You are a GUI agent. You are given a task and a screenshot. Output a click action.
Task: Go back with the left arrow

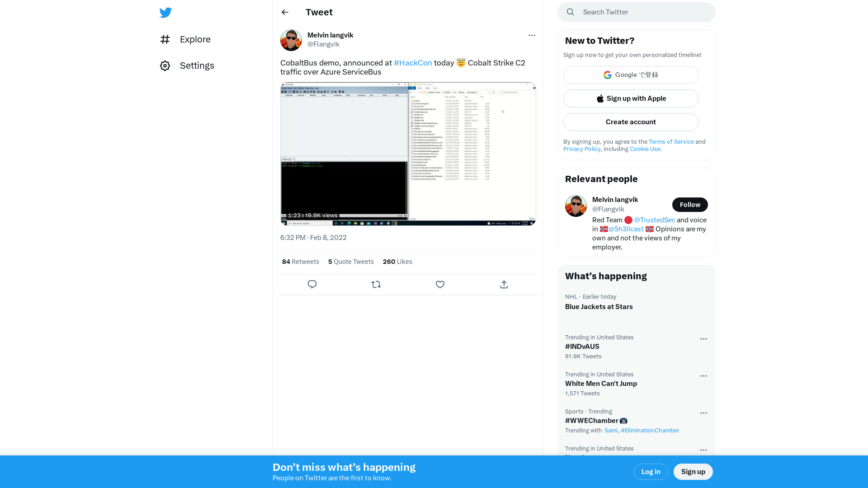[x=285, y=12]
